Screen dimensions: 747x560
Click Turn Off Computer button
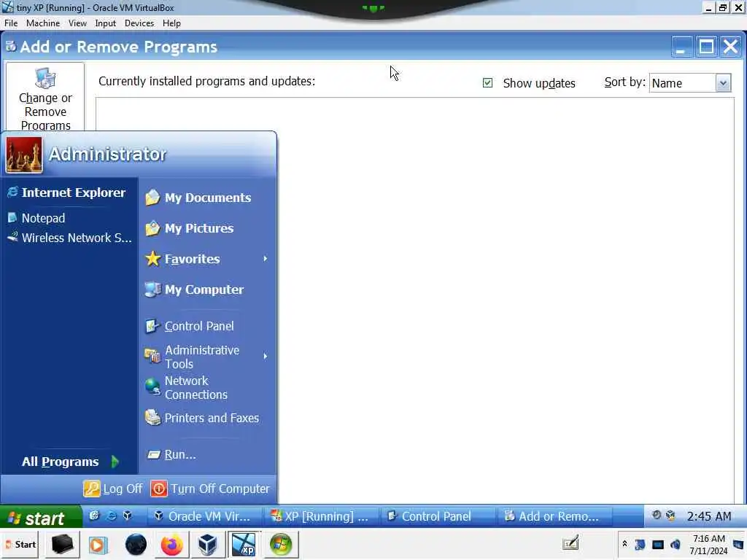pyautogui.click(x=211, y=489)
